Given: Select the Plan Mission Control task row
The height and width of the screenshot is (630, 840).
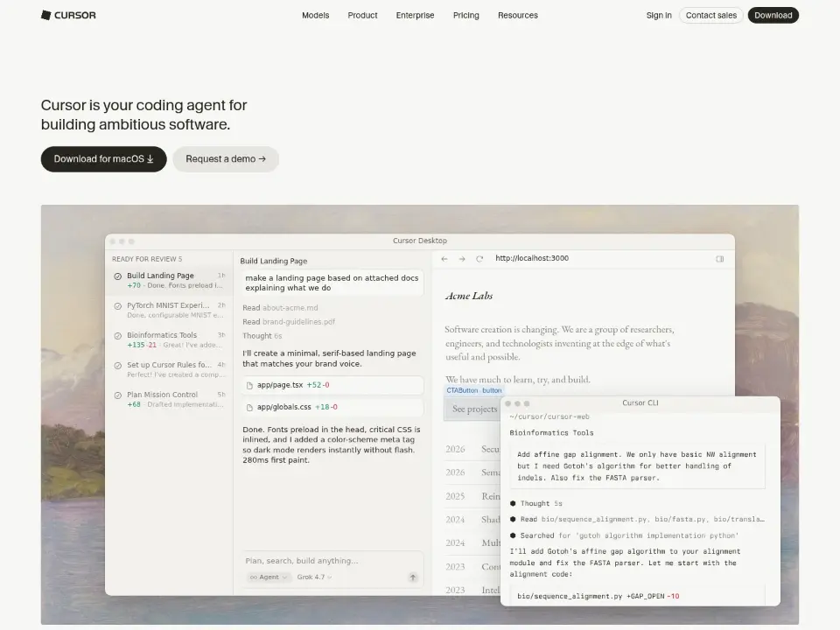Looking at the screenshot, I should 169,399.
